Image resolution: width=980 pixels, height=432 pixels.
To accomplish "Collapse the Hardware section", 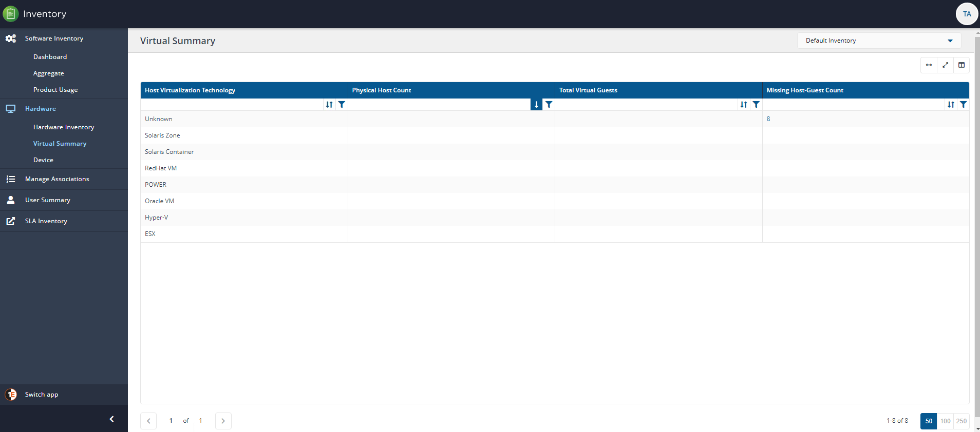I will 41,109.
